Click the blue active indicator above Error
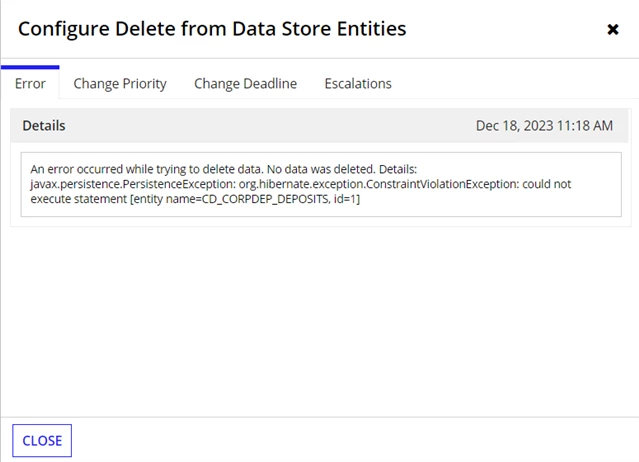This screenshot has width=639, height=462. coord(30,67)
